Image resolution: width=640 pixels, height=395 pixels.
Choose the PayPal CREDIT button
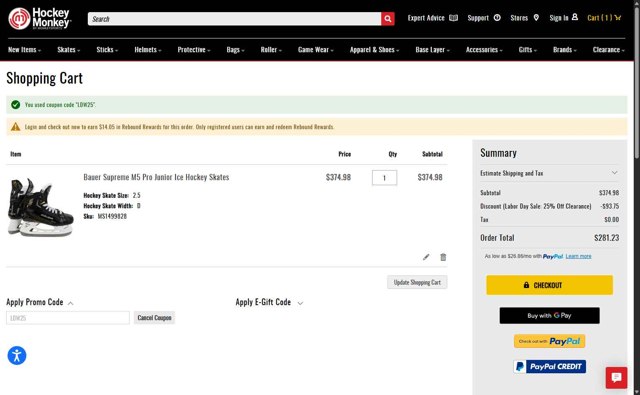549,366
